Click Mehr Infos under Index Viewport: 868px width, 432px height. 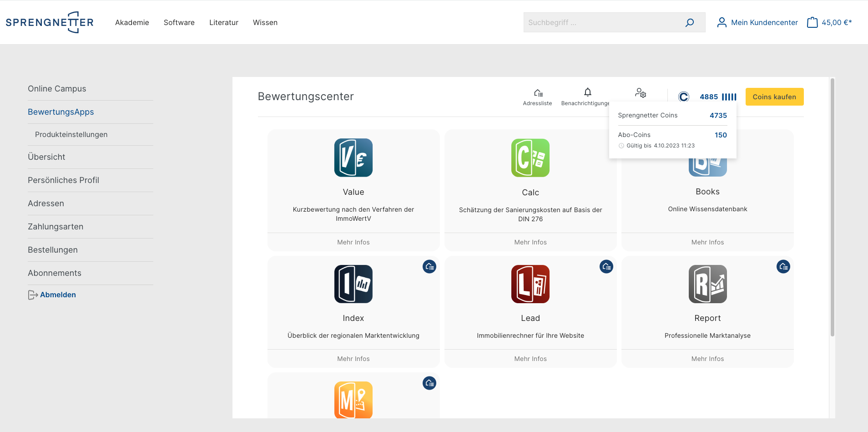pos(353,359)
